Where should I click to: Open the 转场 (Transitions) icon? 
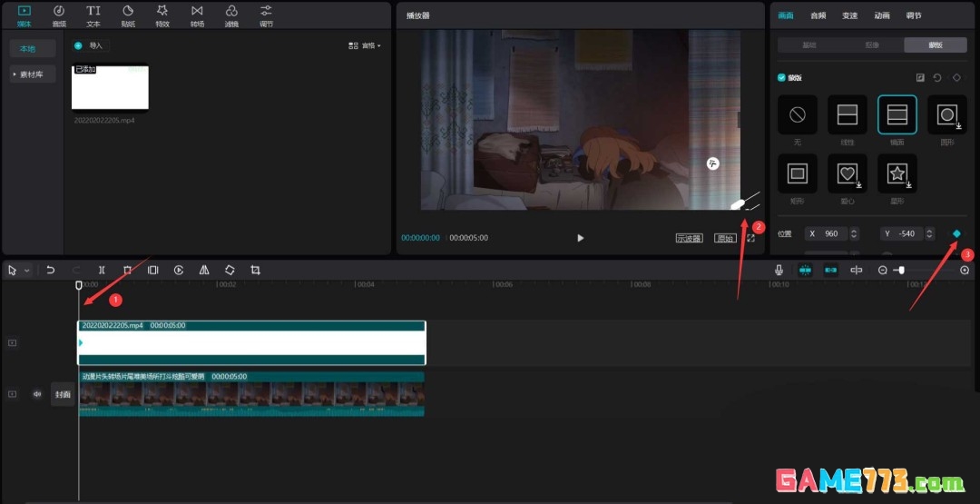[197, 15]
